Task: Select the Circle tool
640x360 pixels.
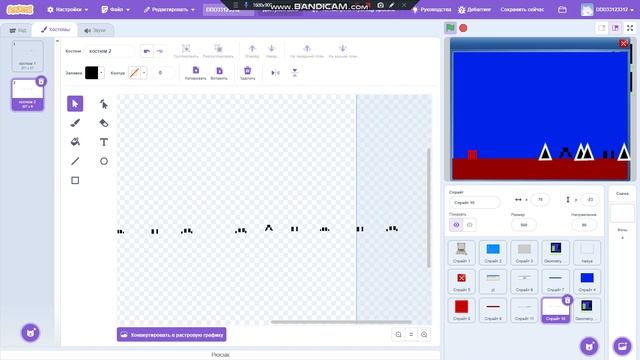Action: click(104, 161)
